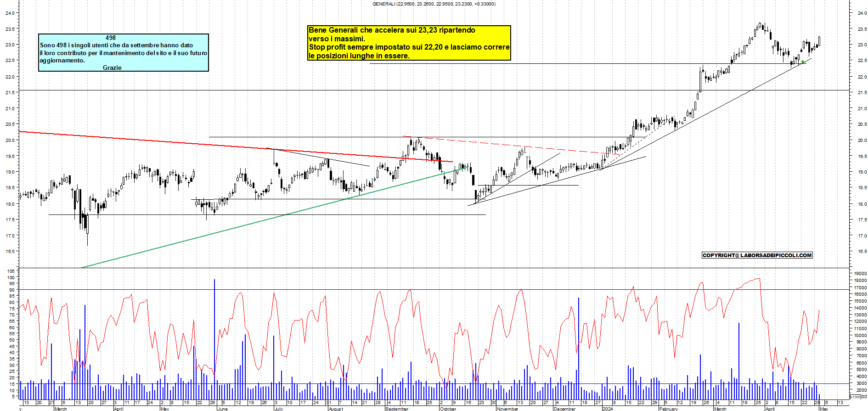Image resolution: width=868 pixels, height=411 pixels.
Task: Click the tall blue volume bar near end of May
Action: click(x=214, y=339)
